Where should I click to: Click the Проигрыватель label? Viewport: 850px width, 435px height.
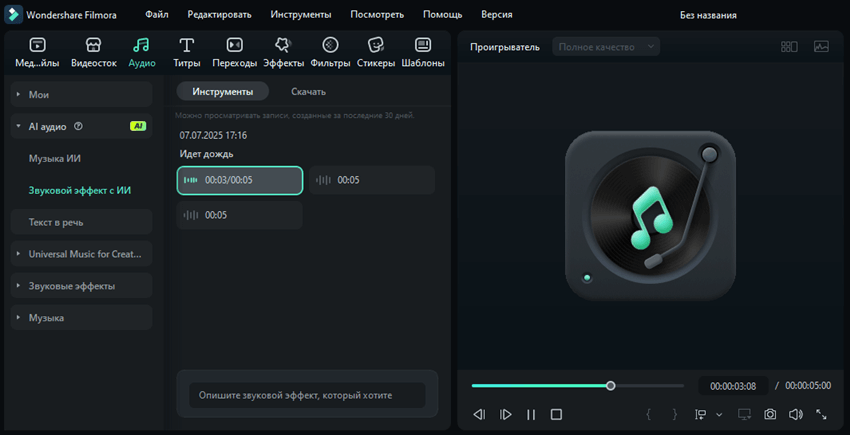pos(505,47)
